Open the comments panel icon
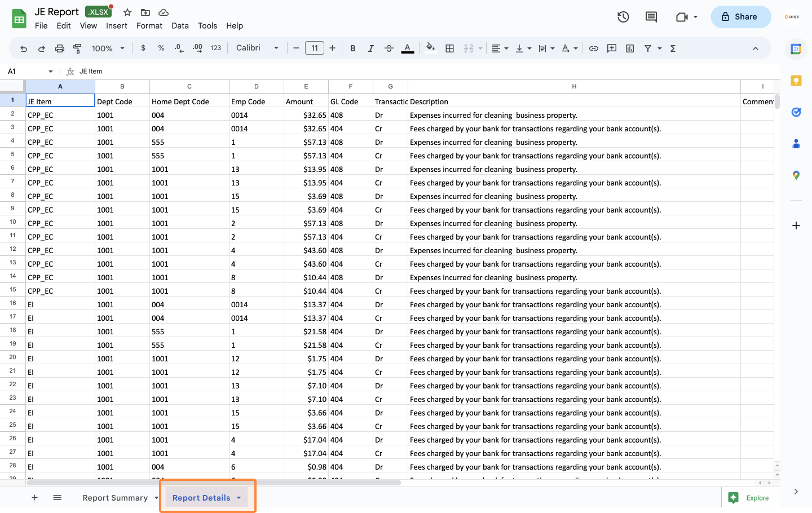Viewport: 812px width, 513px height. click(651, 17)
